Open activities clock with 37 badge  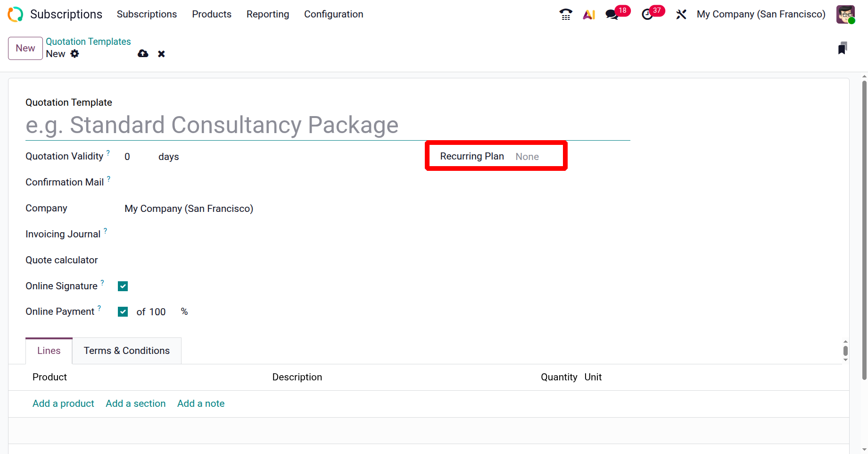648,15
